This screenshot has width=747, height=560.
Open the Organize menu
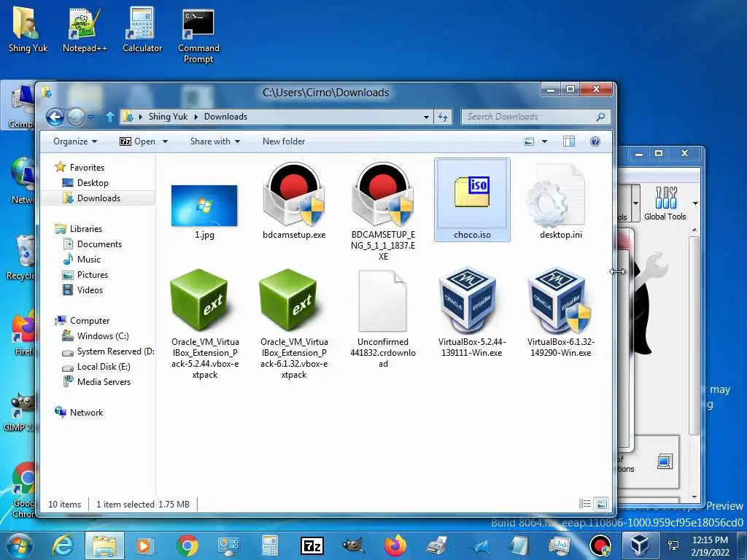click(75, 141)
